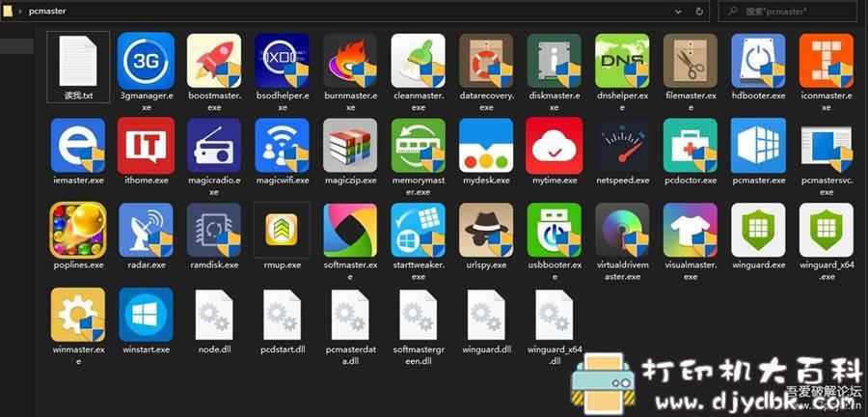
Task: Open the address bar history dropdown
Action: 678,11
